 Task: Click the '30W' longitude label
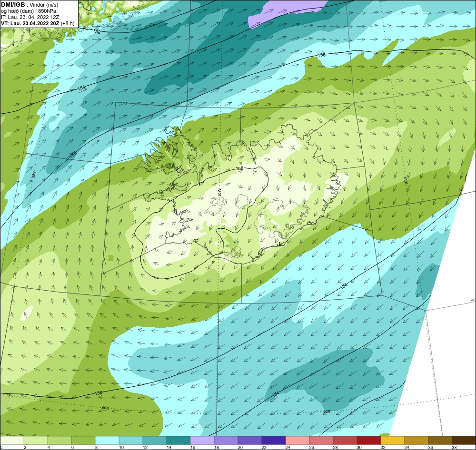click(x=33, y=175)
